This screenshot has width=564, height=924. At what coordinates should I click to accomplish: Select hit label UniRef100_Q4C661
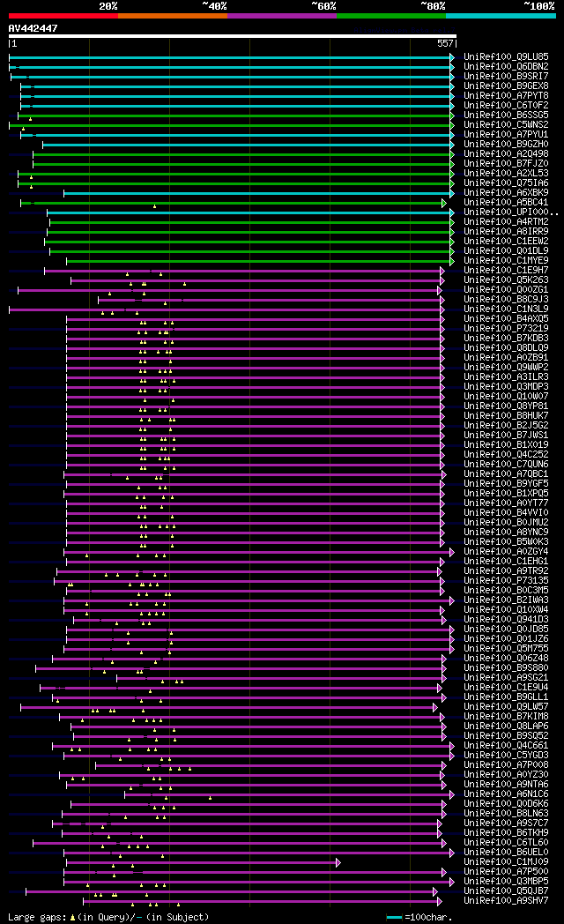(x=506, y=745)
